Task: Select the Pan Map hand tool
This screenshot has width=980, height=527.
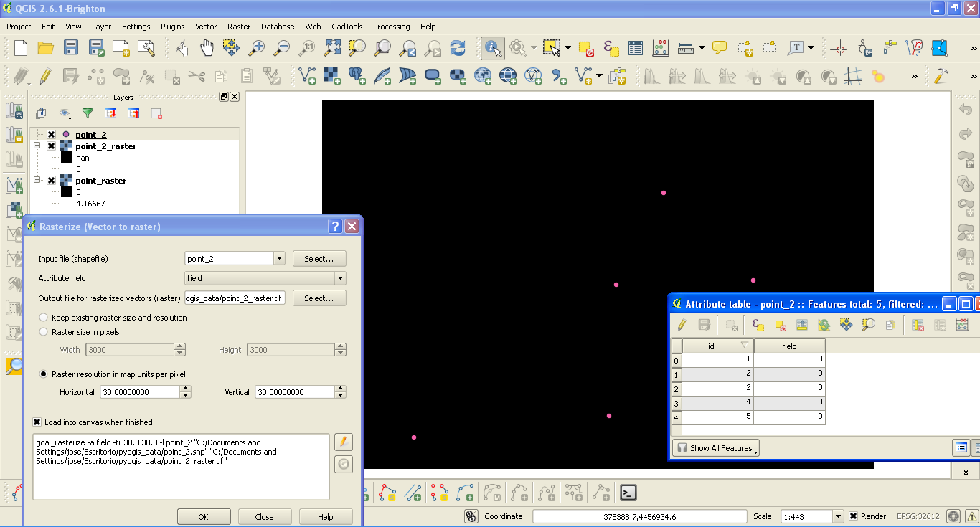Action: (x=207, y=48)
